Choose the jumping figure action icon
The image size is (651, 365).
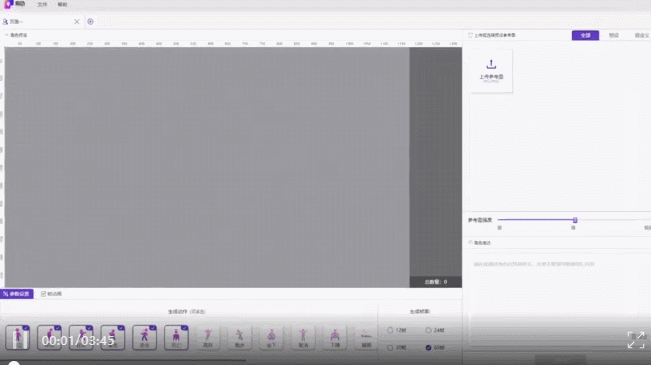[208, 337]
